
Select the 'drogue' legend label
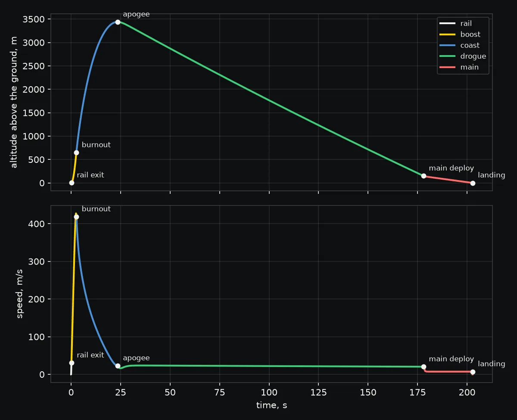coord(473,56)
